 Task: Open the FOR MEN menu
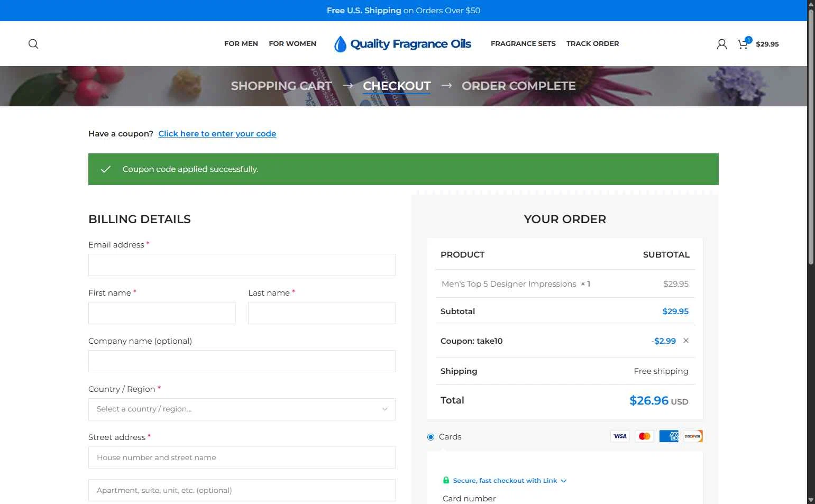click(x=241, y=44)
